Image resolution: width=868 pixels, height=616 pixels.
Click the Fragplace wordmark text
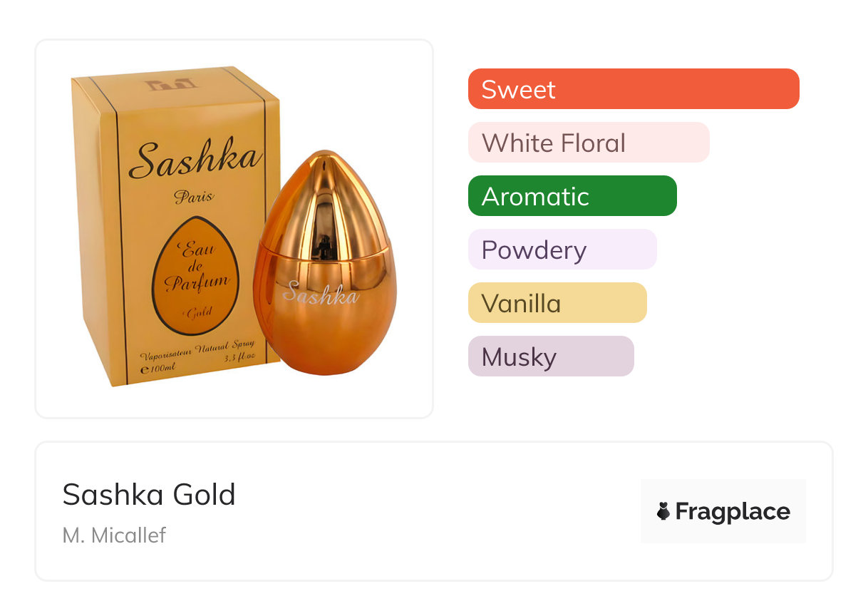click(x=732, y=511)
